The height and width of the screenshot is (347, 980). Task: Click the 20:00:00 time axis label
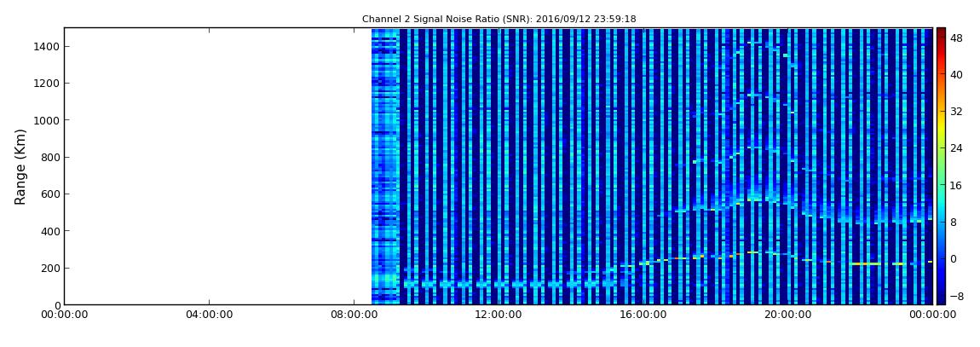788,315
